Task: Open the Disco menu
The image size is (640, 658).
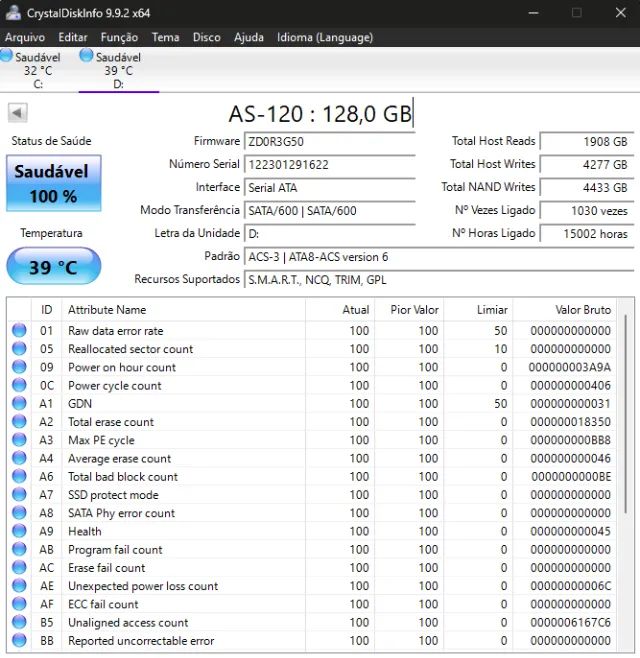Action: [x=206, y=37]
